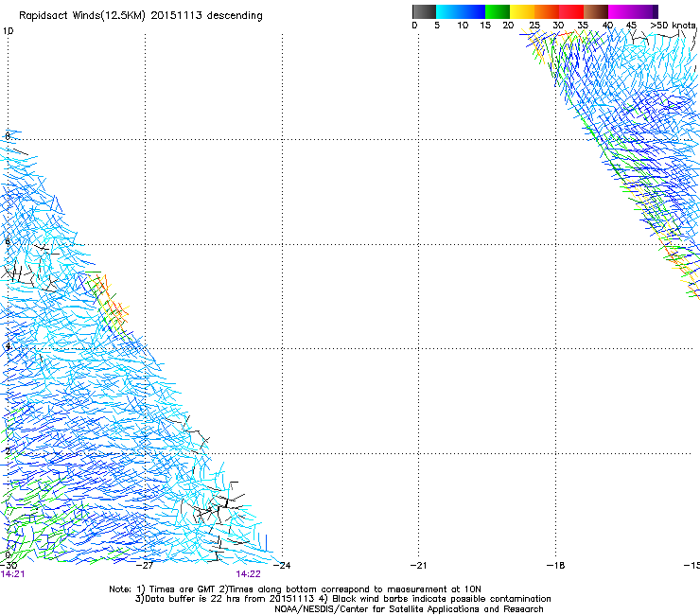The height and width of the screenshot is (615, 700).
Task: Click the legend label '40'
Action: point(607,26)
